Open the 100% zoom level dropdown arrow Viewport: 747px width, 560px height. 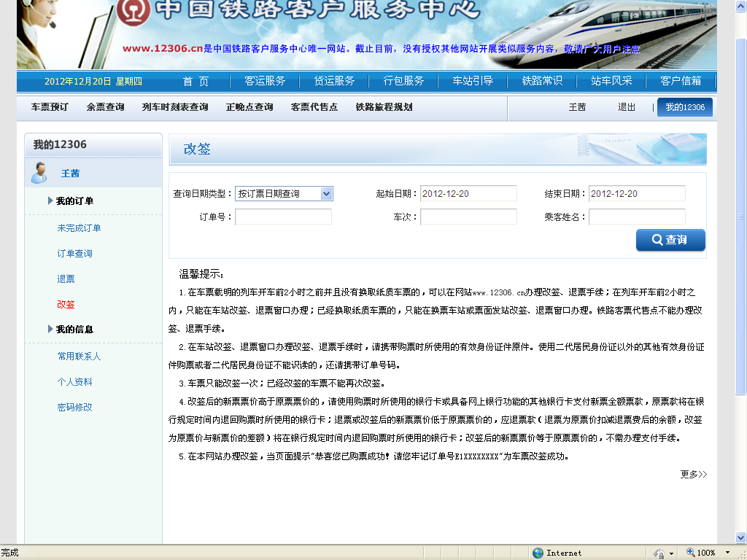click(727, 553)
